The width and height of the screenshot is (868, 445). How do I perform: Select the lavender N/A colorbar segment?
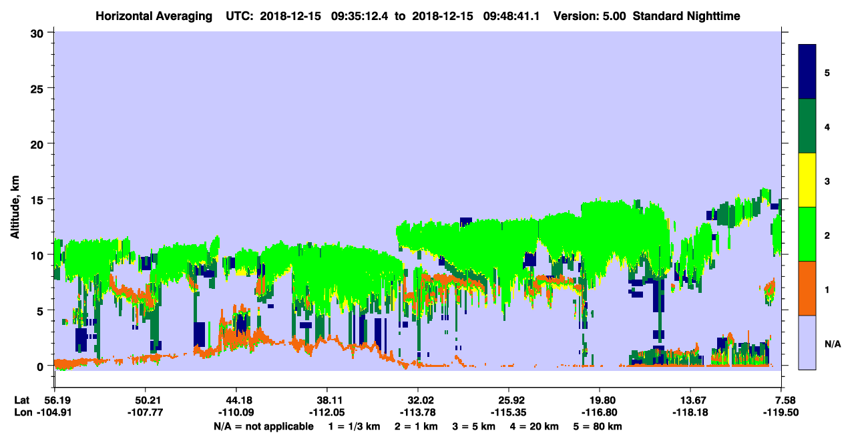(x=807, y=342)
